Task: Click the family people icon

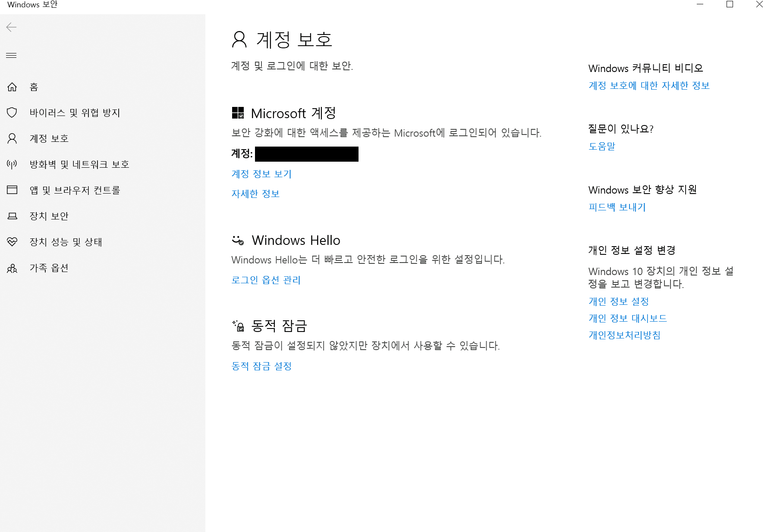Action: click(x=12, y=268)
